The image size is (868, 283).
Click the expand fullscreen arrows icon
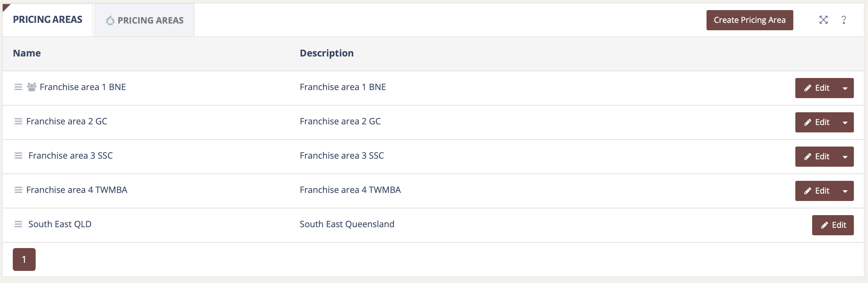pyautogui.click(x=823, y=20)
